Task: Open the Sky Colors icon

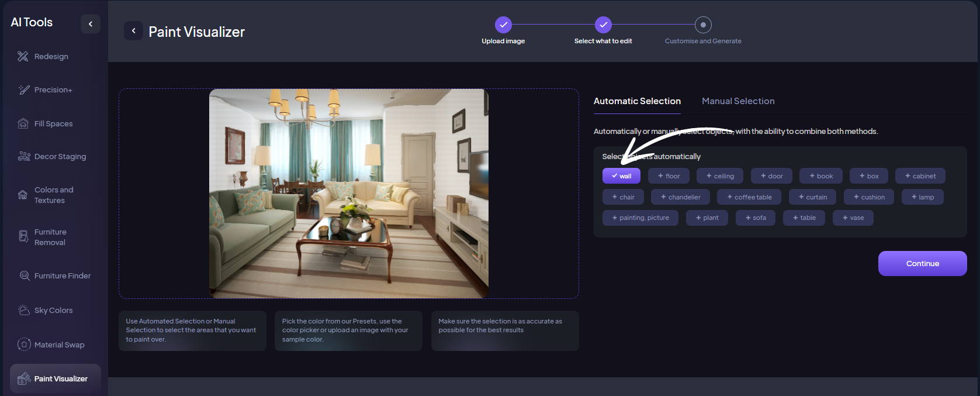Action: 24,310
